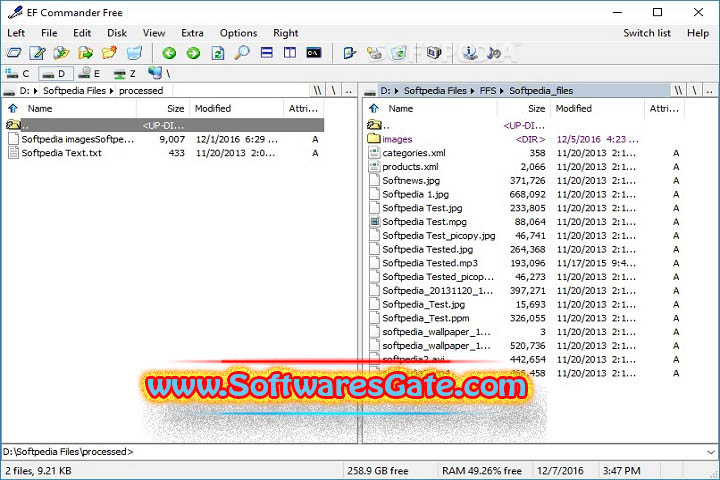Go back with the green left arrow
Screen dimensions: 720x480
[169, 53]
